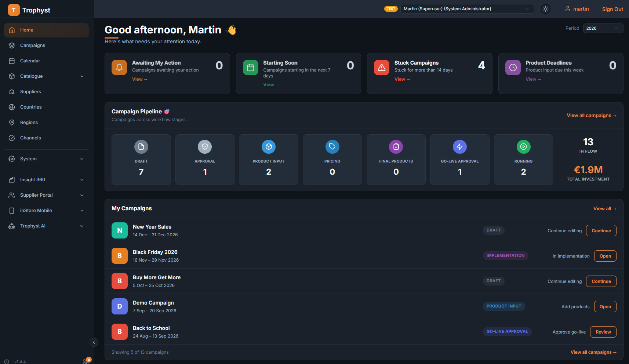Click the Channels checkmark icon

12,138
